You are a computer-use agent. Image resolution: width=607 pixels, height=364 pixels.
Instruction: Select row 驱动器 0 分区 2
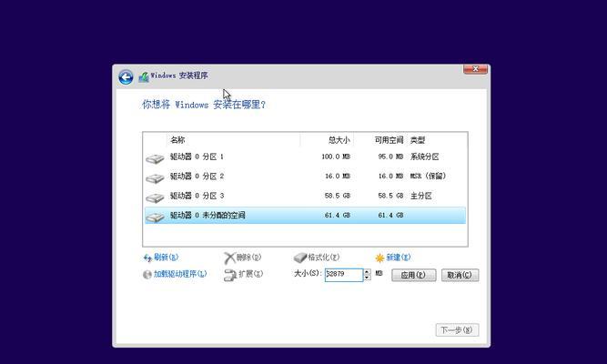305,177
